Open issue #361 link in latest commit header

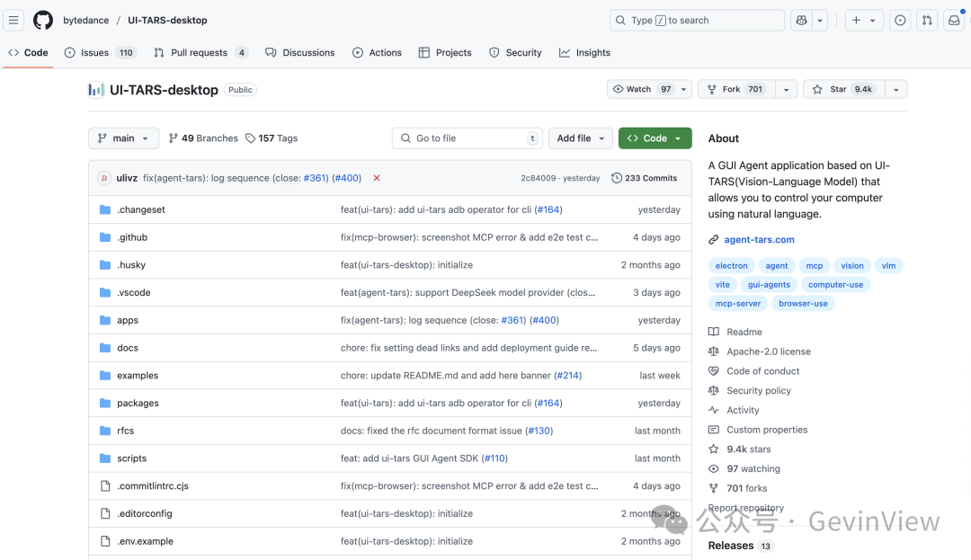(315, 178)
